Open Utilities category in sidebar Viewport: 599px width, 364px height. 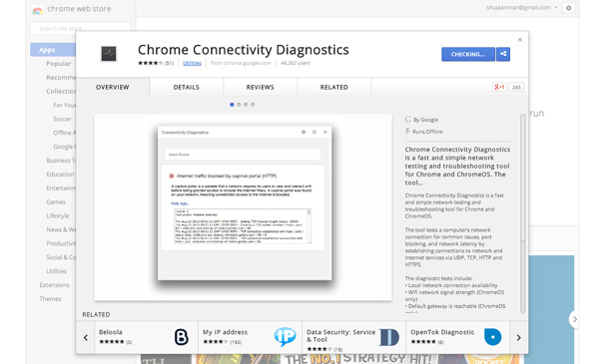[57, 271]
